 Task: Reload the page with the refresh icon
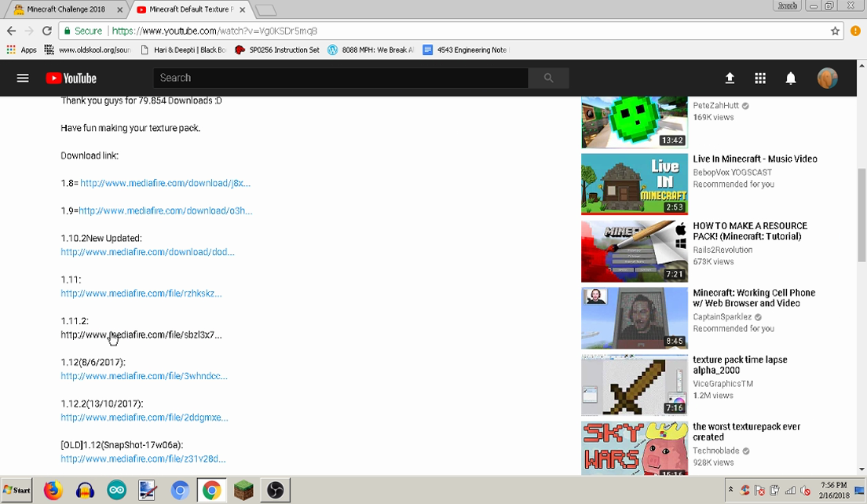click(47, 31)
